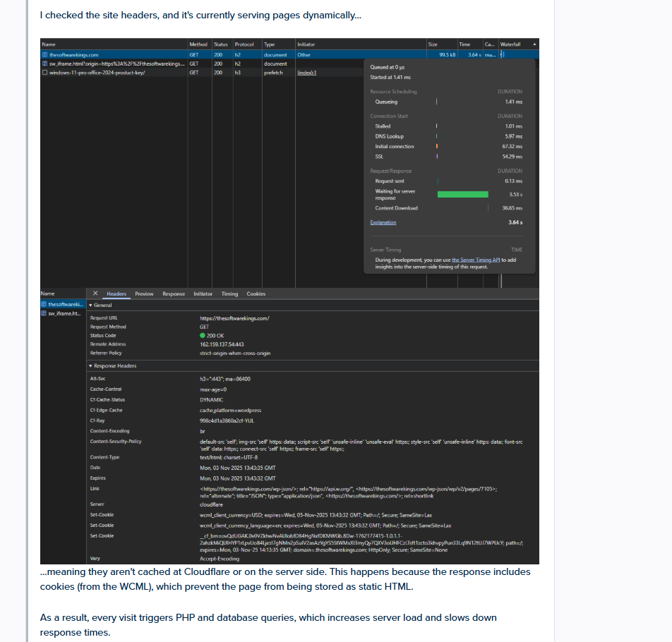
Task: Open the Cookies tab
Action: [x=256, y=293]
